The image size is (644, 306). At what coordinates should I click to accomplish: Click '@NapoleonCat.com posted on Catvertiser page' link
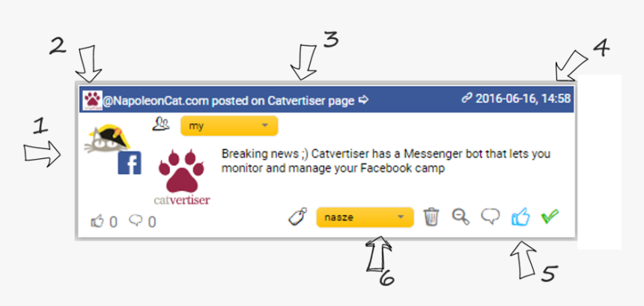[228, 100]
